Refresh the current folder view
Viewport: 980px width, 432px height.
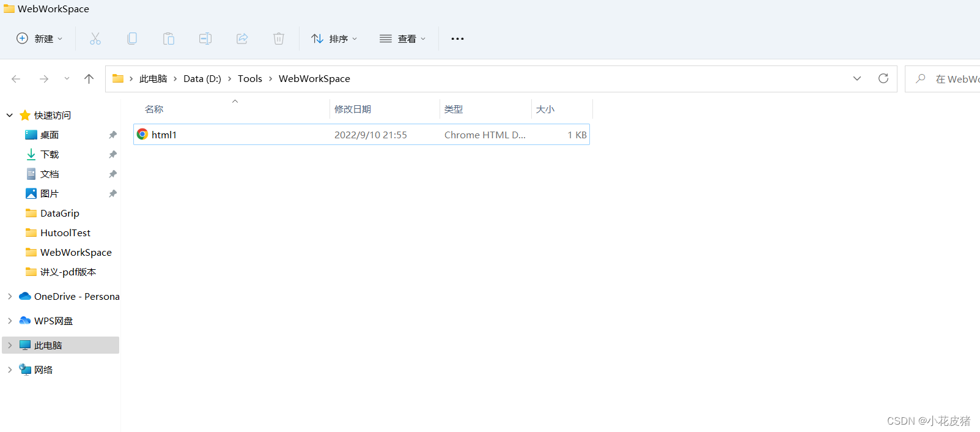883,78
